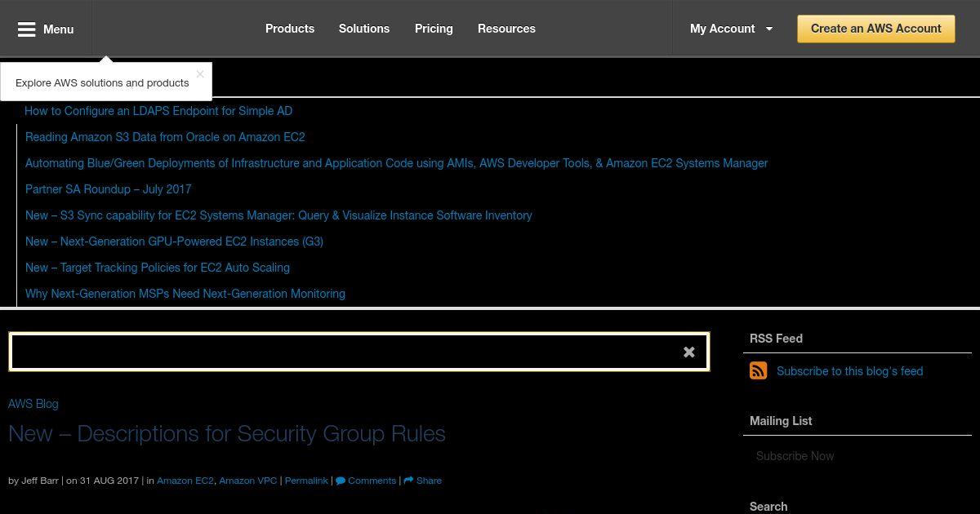Open the Amazon VPC category link
This screenshot has height=514, width=980.
[x=248, y=481]
